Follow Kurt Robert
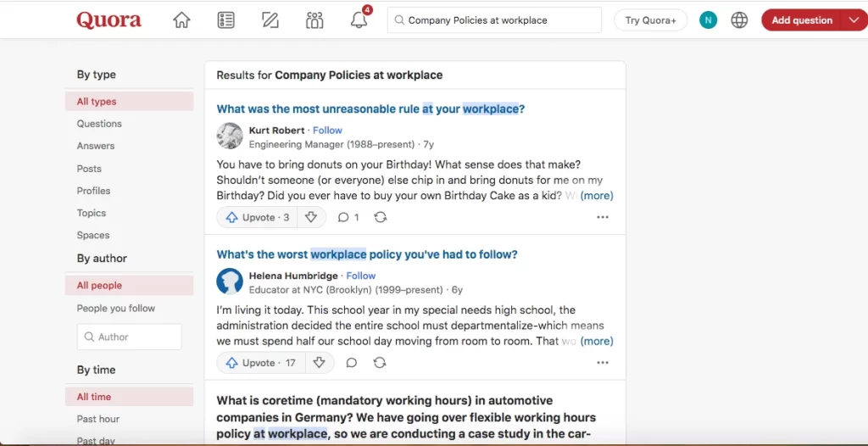 pos(327,131)
